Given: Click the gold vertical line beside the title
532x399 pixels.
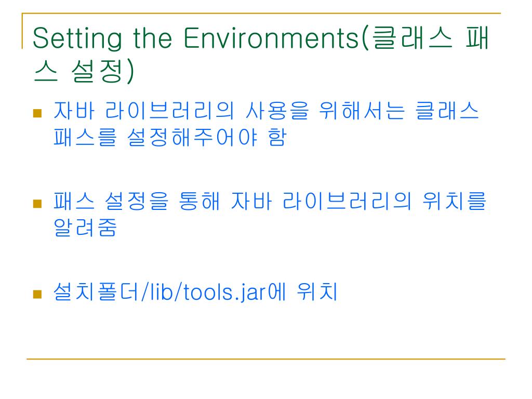Looking at the screenshot, I should point(22,31).
